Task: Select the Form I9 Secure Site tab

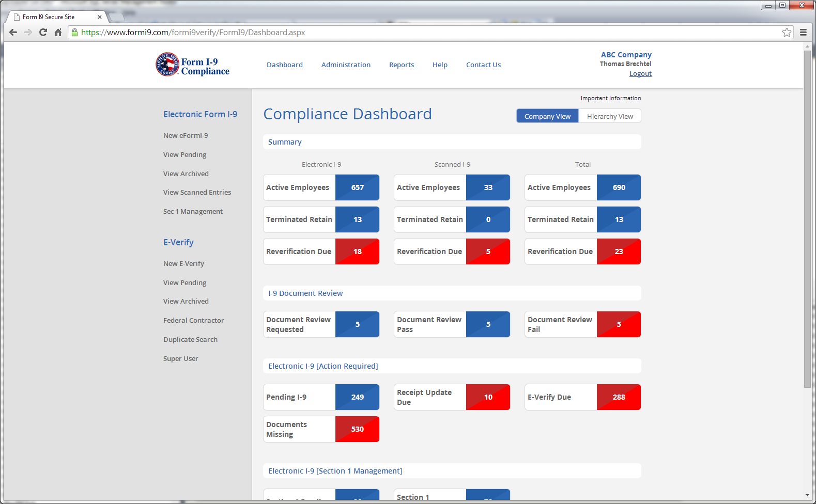Action: point(56,17)
